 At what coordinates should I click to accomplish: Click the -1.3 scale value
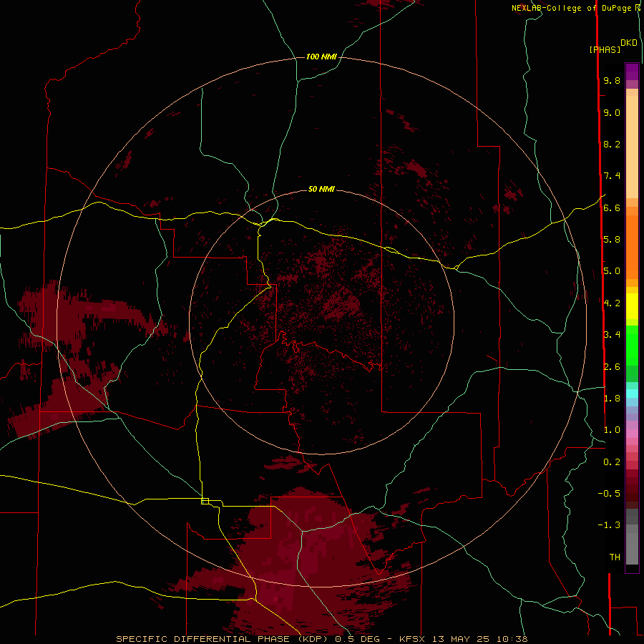[x=609, y=525]
